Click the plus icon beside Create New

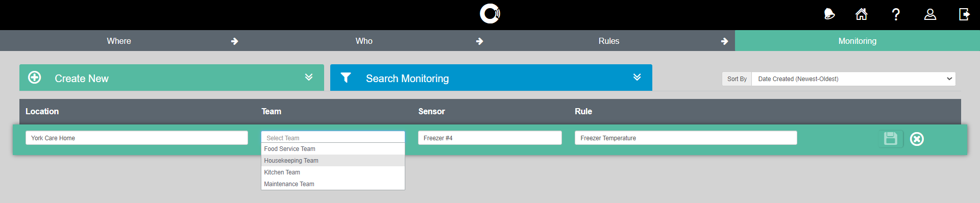(x=35, y=78)
